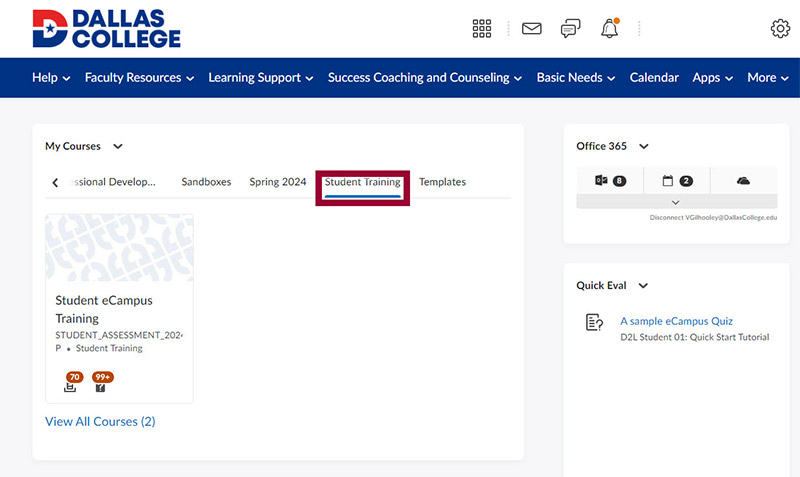The image size is (800, 477).
Task: Expand the Faculty Resources menu
Action: [139, 78]
